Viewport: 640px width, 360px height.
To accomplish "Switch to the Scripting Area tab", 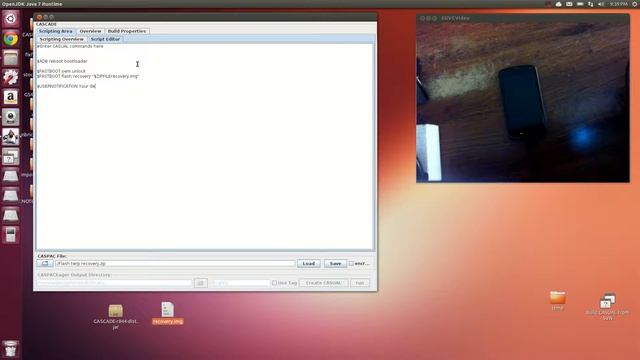I will click(x=56, y=31).
